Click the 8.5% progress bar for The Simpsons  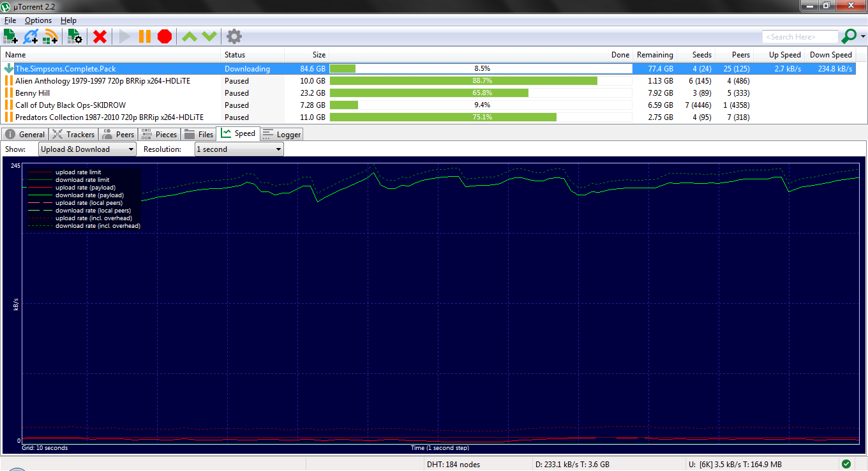click(481, 68)
